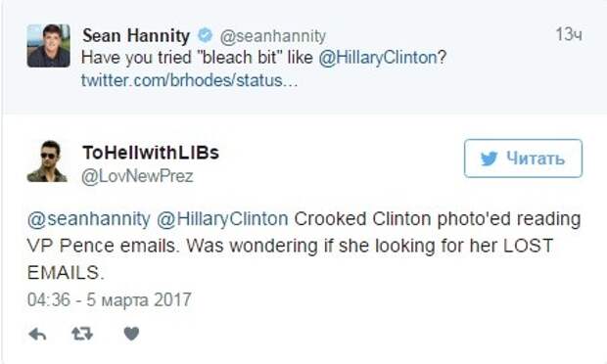Click @HillaryClinton mention in Hannity's tweet
Image resolution: width=607 pixels, height=364 pixels.
tap(378, 58)
